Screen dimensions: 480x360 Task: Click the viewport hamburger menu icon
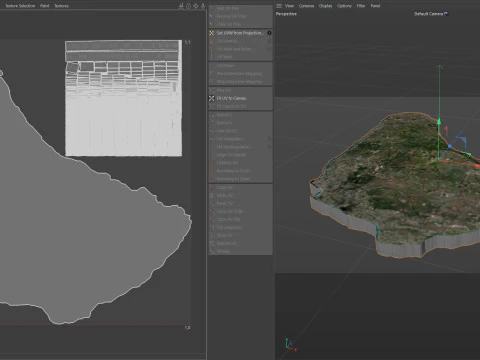(279, 6)
